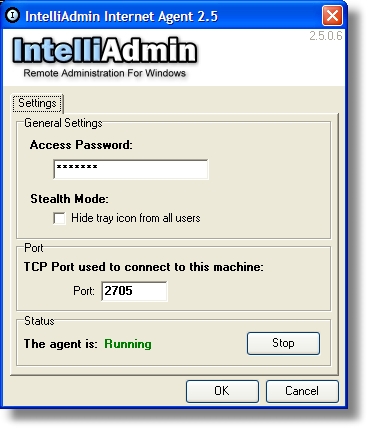368x429 pixels.
Task: Select the Settings tab
Action: click(x=37, y=103)
